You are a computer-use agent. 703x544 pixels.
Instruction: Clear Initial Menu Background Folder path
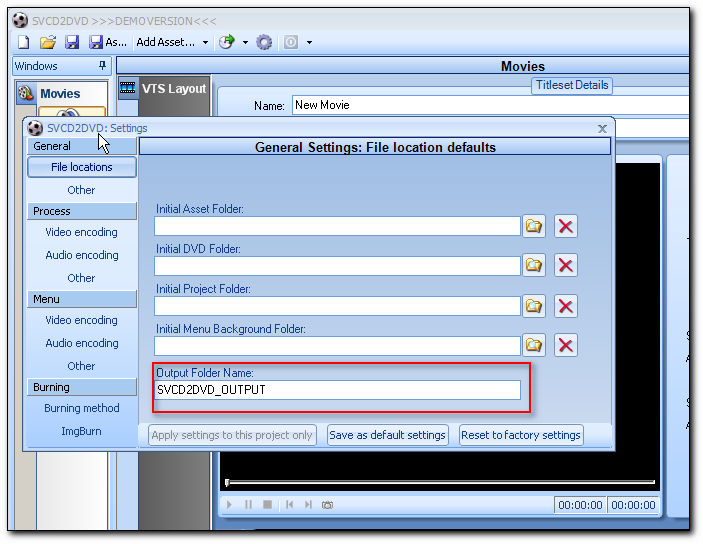click(565, 345)
